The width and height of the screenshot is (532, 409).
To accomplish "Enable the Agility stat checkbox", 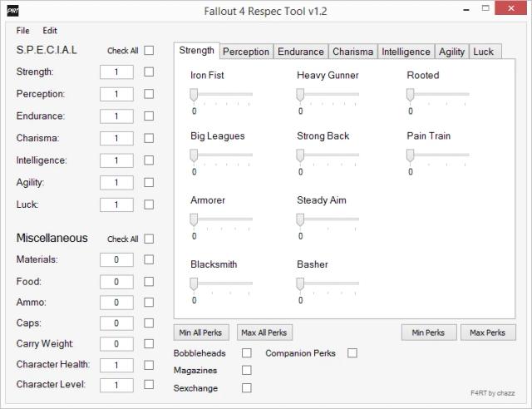I will pyautogui.click(x=149, y=182).
